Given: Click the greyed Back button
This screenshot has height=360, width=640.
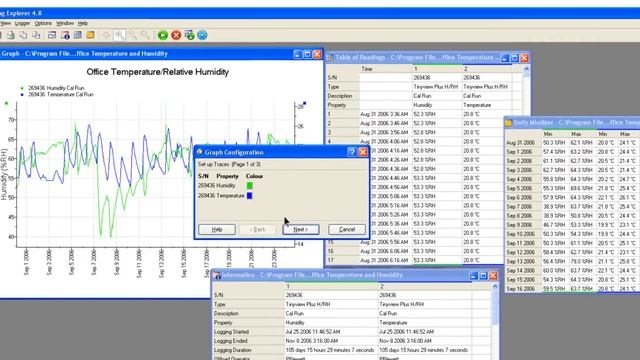Looking at the screenshot, I should pyautogui.click(x=258, y=229).
